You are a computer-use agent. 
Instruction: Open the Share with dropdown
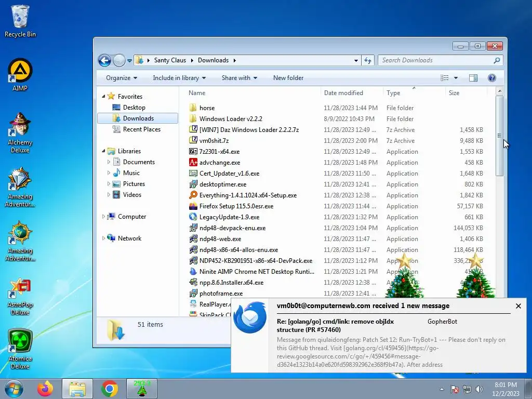(x=239, y=78)
